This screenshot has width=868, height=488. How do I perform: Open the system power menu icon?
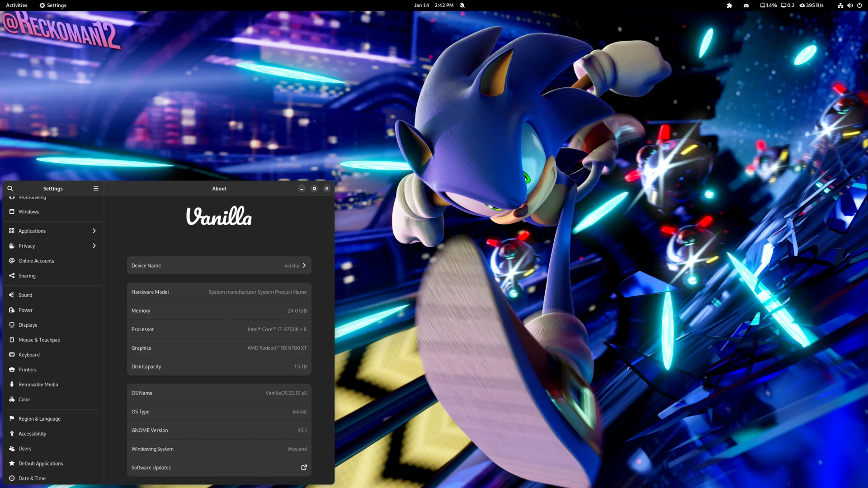point(859,5)
